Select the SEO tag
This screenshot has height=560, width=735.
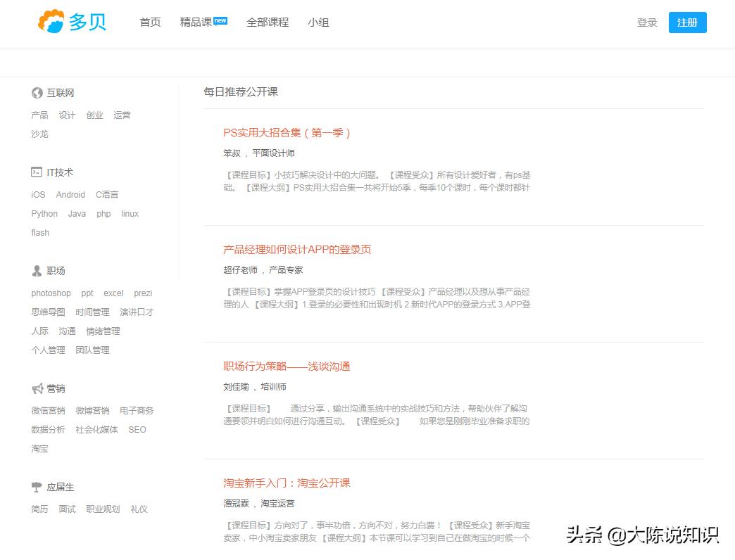(137, 429)
